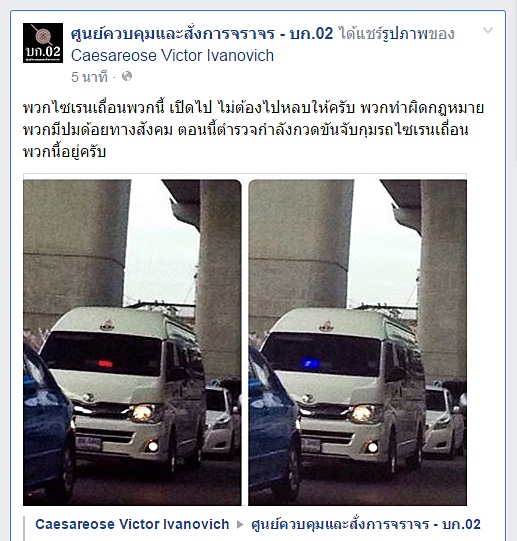
Task: Click the van's lit headlight in left photo
Action: pyautogui.click(x=143, y=413)
